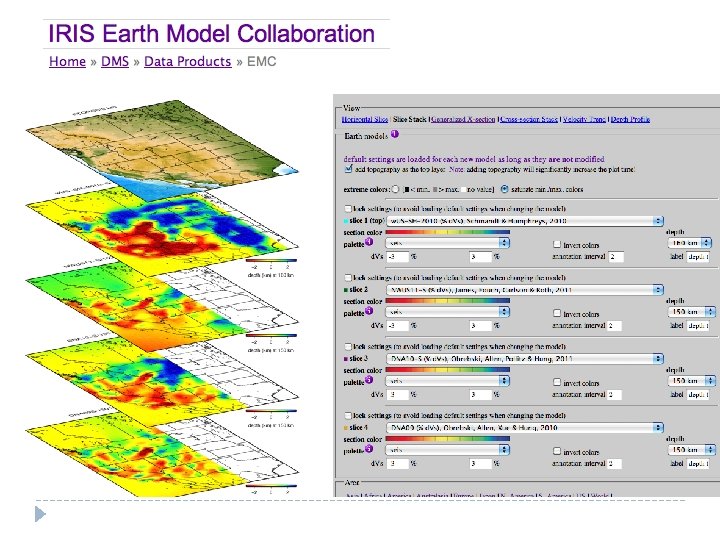Open the slice 3 palette dropdown
Viewport: 720px width, 540px height.
[x=448, y=381]
